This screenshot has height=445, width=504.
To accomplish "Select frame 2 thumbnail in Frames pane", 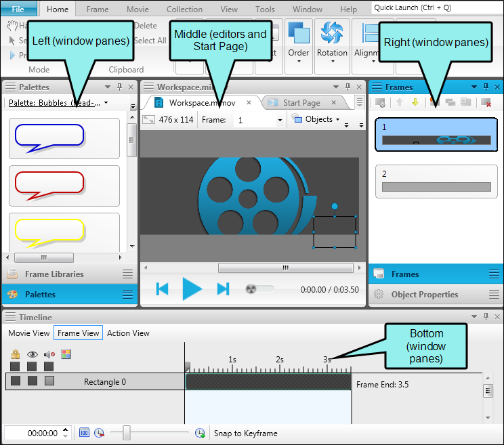I will pos(436,182).
